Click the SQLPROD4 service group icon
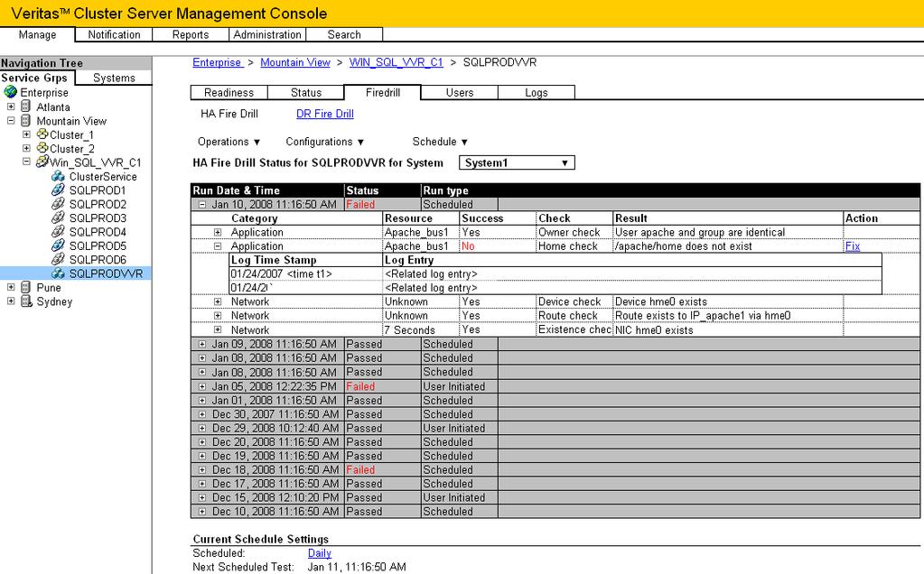The width and height of the screenshot is (924, 574). coord(58,231)
